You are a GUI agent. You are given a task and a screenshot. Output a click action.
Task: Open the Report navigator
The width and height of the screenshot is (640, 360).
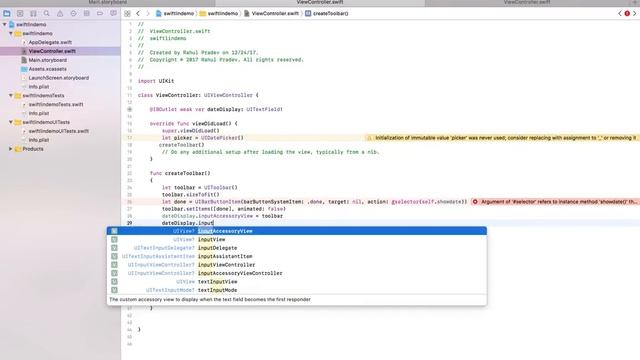pyautogui.click(x=113, y=13)
